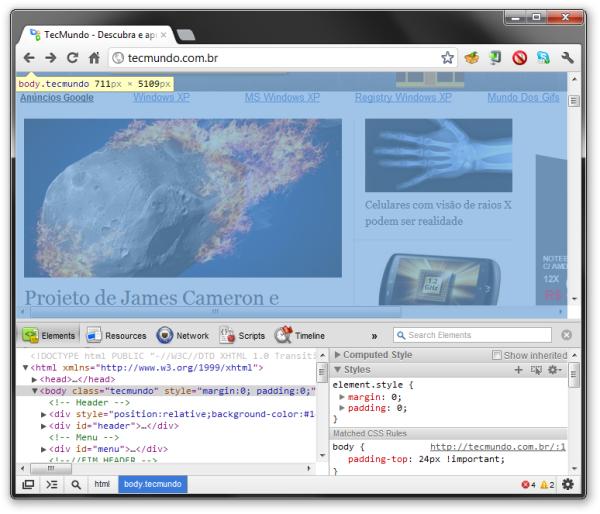Select the Menu comment node
Screen dimensions: 600x514
[x=84, y=437]
